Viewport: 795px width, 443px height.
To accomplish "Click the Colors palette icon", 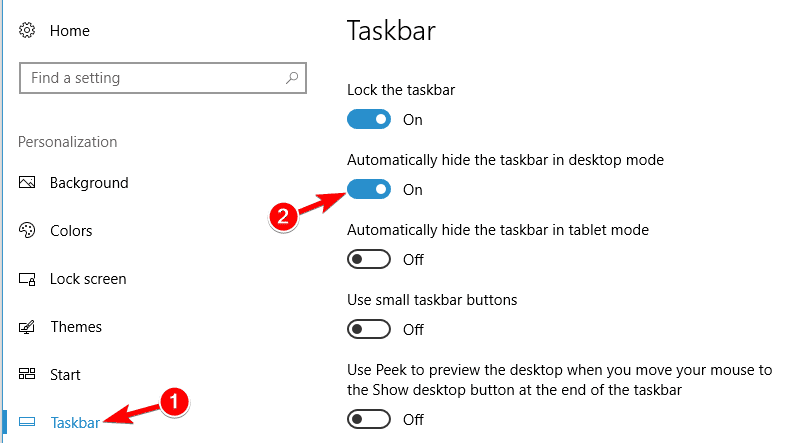I will 28,231.
